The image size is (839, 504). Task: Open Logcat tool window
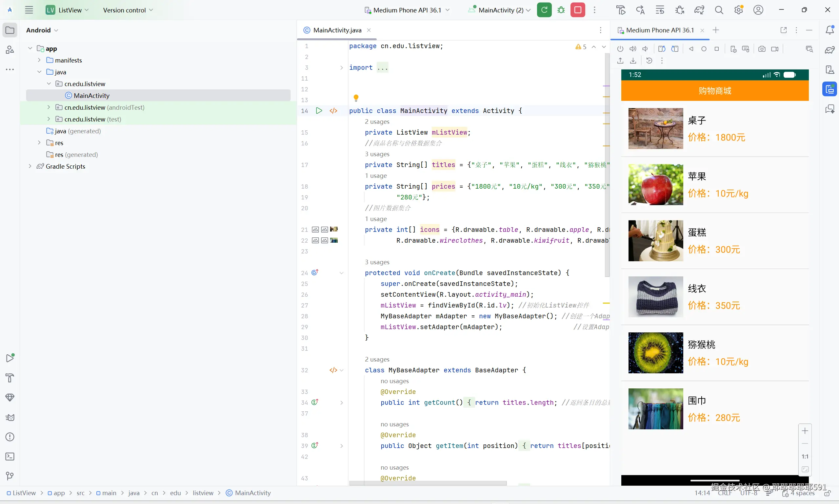pyautogui.click(x=10, y=418)
